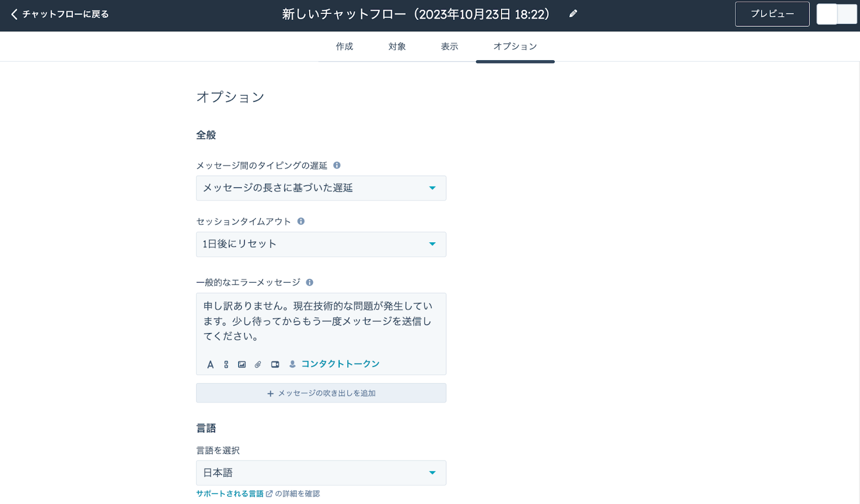The image size is (860, 504).
Task: Insert an image into the error message
Action: tap(242, 364)
